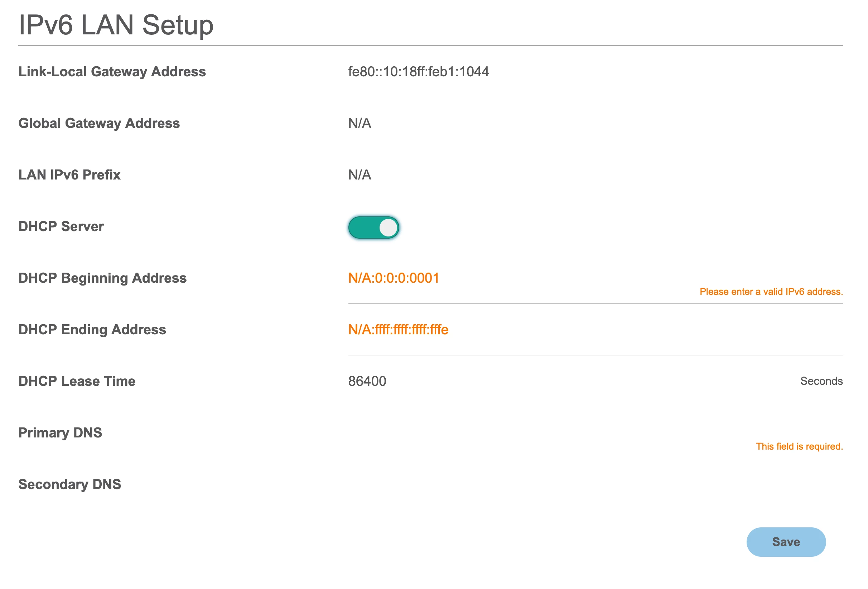This screenshot has width=868, height=589.
Task: Click the DHCP Lease Time value 86400
Action: 367,381
